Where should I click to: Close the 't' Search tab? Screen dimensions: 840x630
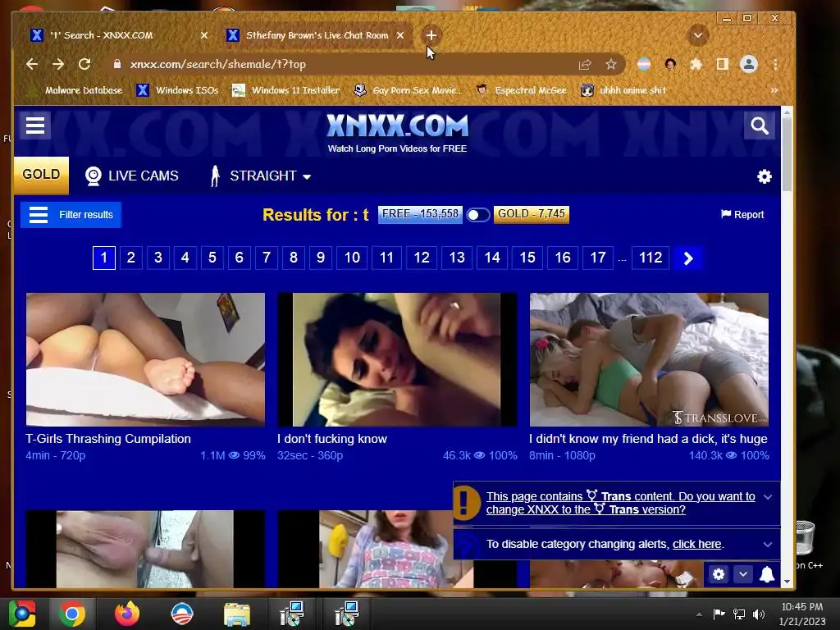pos(204,35)
